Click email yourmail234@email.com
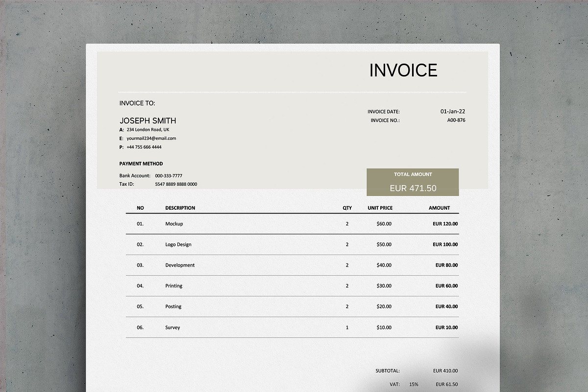This screenshot has width=588, height=392. tap(151, 138)
